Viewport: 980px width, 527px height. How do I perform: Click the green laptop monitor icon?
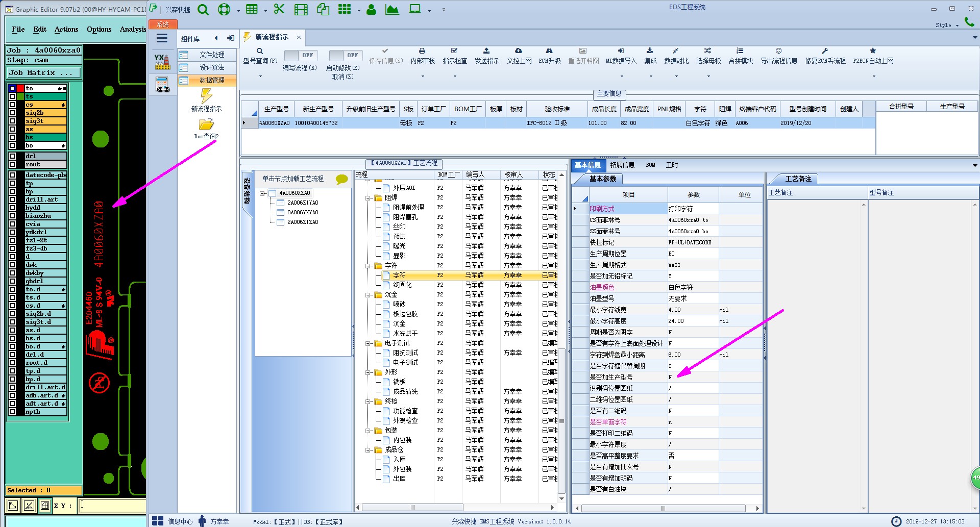point(415,9)
